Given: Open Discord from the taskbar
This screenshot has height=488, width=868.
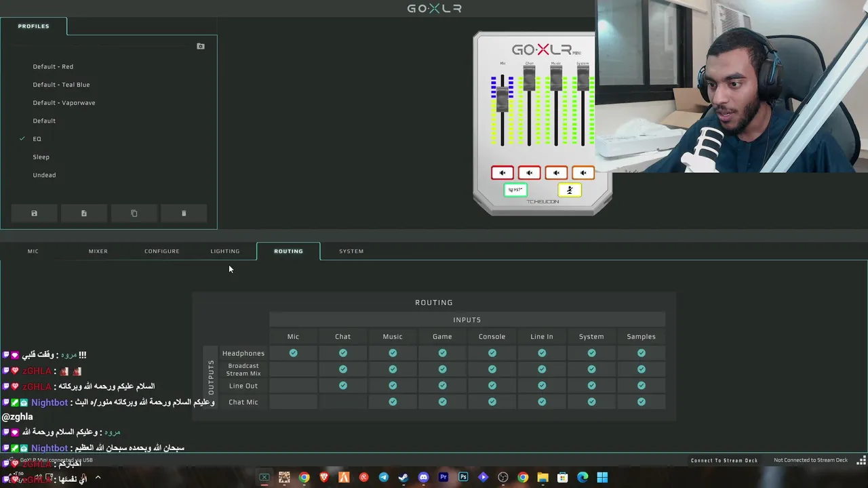Looking at the screenshot, I should (423, 477).
